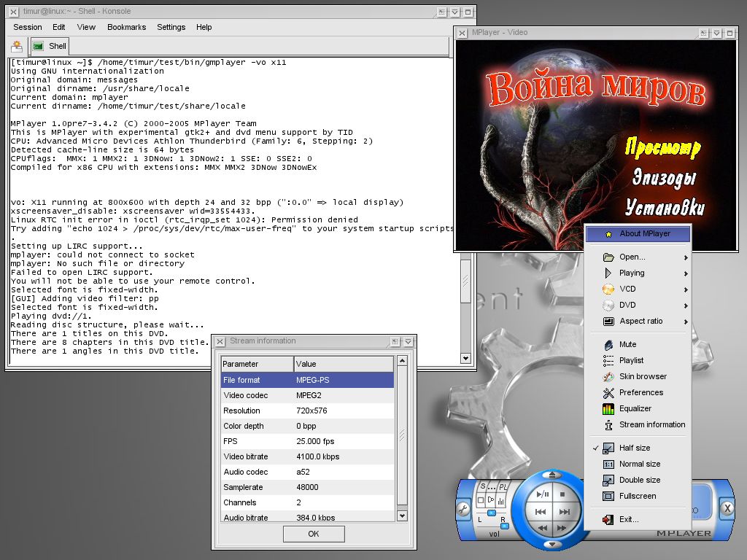This screenshot has height=560, width=747.
Task: Select the Shell tab in Konsole
Action: tap(50, 46)
